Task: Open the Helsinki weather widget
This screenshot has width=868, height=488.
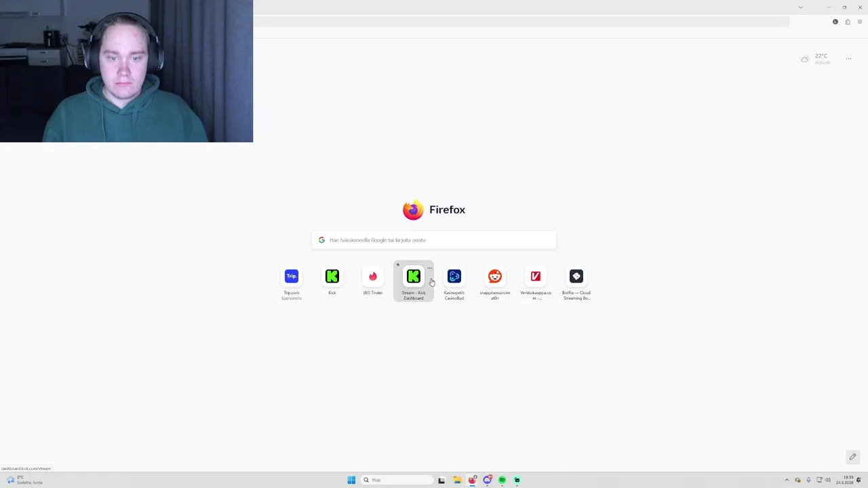Action: tap(816, 59)
